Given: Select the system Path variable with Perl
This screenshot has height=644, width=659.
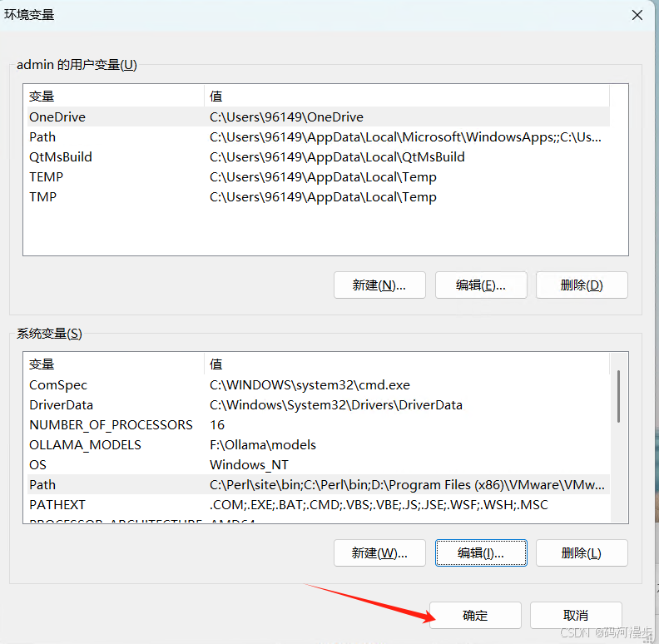Looking at the screenshot, I should (x=319, y=485).
